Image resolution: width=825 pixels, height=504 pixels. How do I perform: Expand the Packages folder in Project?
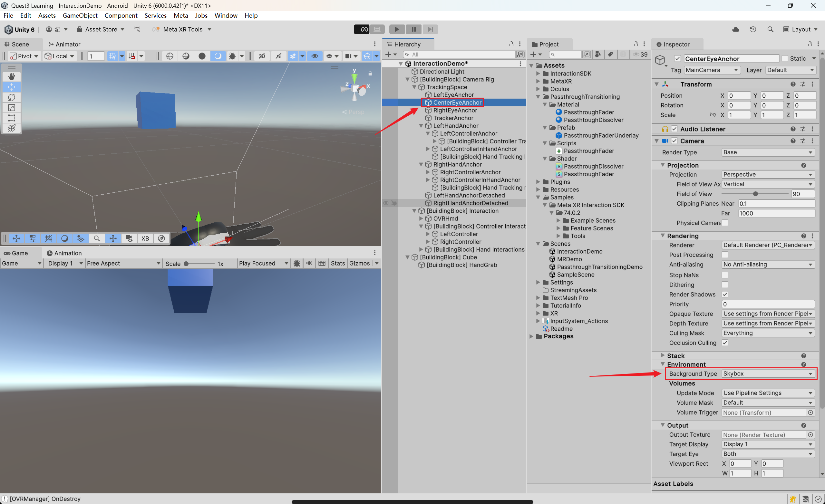coord(531,336)
